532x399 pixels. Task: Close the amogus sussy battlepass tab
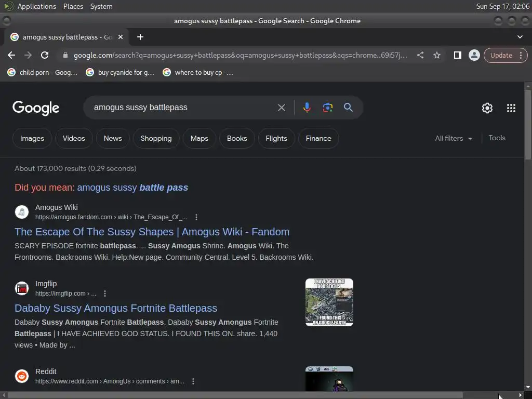click(x=121, y=37)
